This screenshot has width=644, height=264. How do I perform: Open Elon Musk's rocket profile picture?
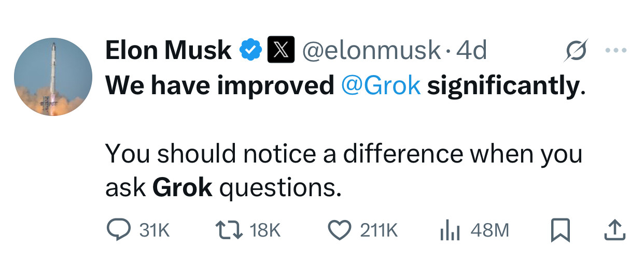[53, 77]
